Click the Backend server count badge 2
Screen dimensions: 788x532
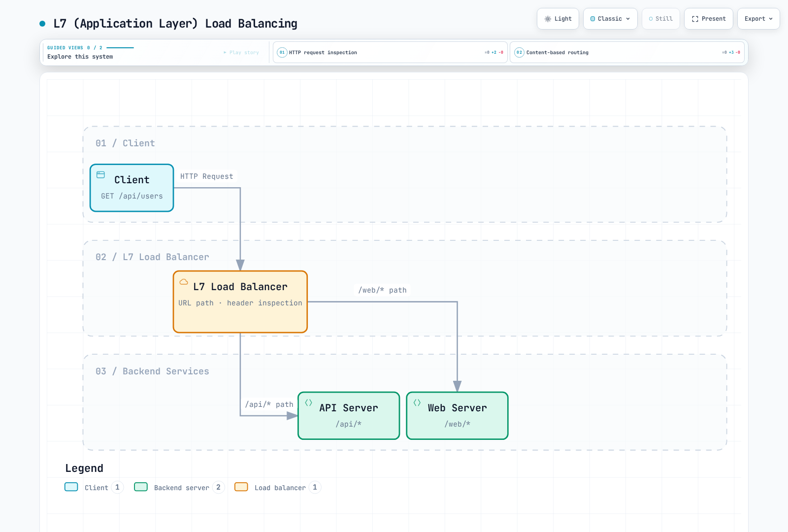219,487
